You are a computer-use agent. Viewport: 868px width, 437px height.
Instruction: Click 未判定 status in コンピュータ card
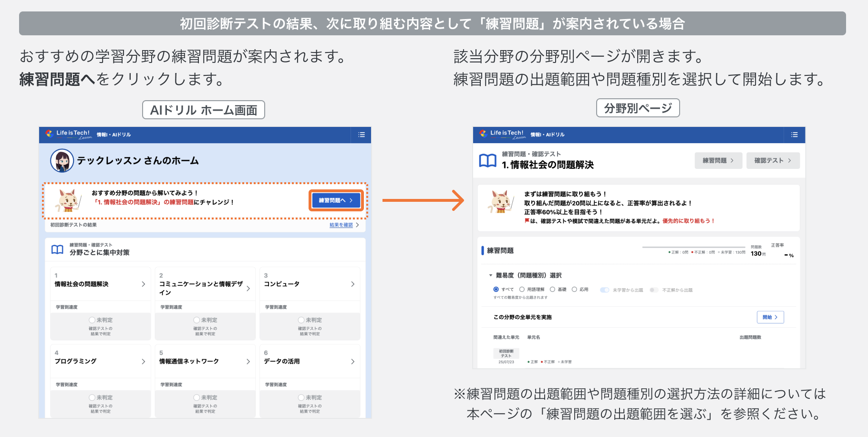310,320
